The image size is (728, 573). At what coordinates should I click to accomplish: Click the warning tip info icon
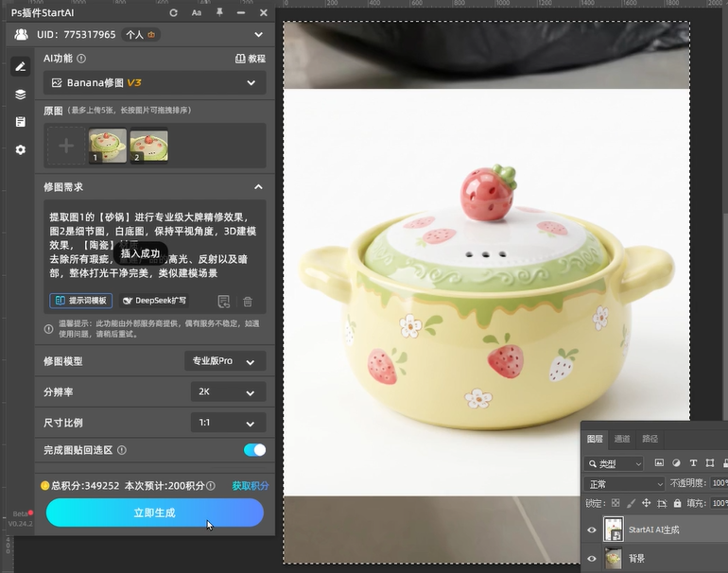(x=48, y=329)
